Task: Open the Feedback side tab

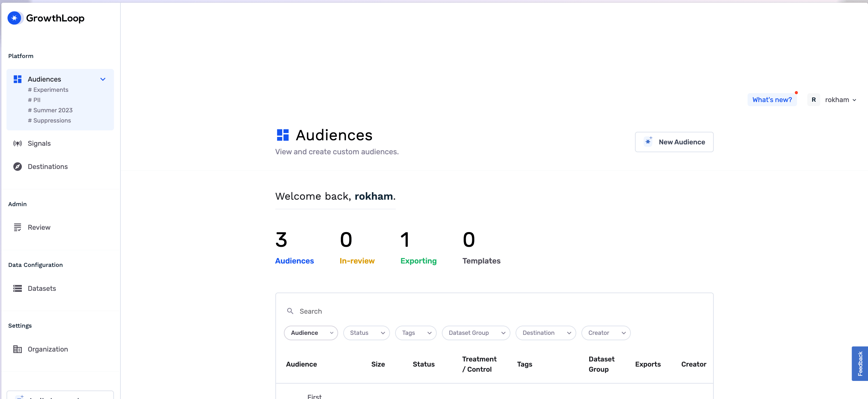Action: click(x=860, y=364)
